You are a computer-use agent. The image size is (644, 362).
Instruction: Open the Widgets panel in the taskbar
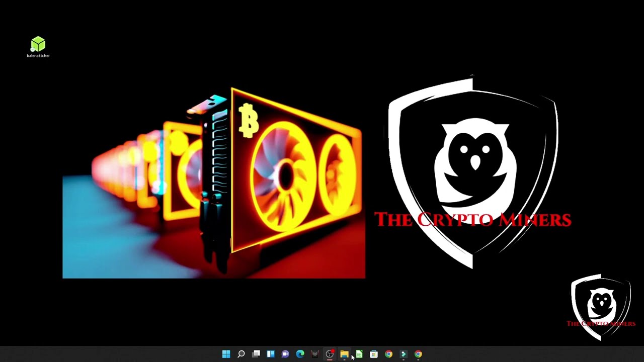(271, 354)
